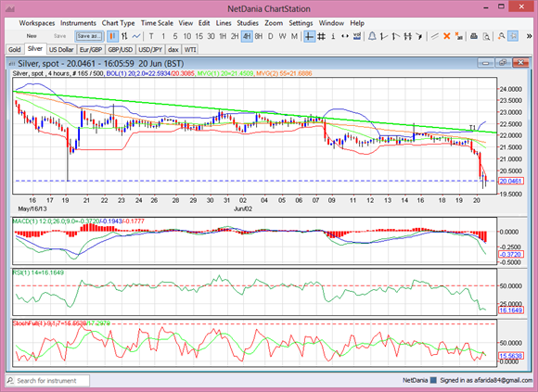The height and width of the screenshot is (392, 538).
Task: Restore the Silver spot chart window
Action: pos(503,63)
